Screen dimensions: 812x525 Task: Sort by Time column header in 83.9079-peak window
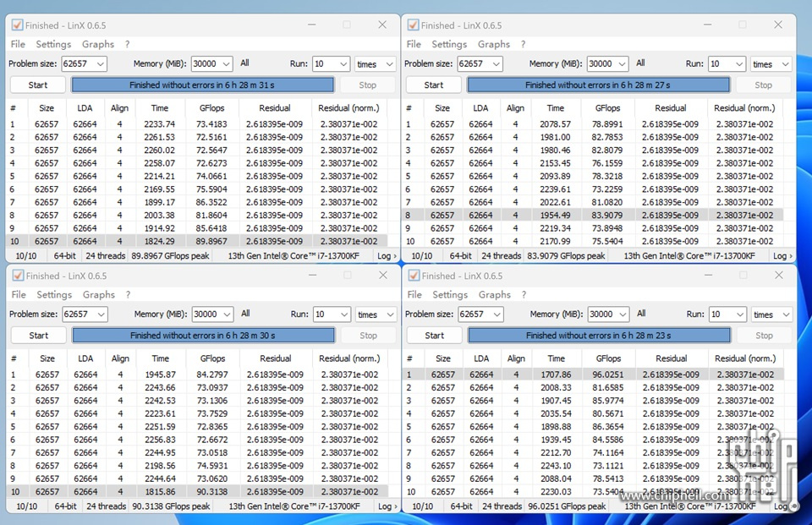point(555,108)
